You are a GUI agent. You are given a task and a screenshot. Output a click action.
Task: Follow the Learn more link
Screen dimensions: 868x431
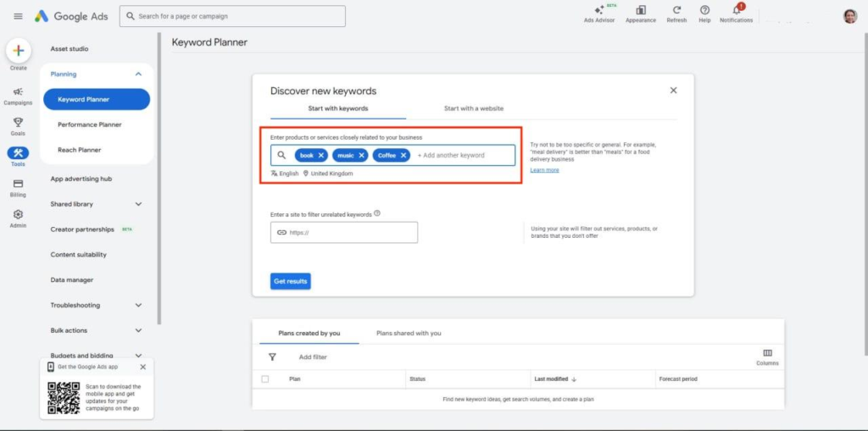pyautogui.click(x=544, y=170)
